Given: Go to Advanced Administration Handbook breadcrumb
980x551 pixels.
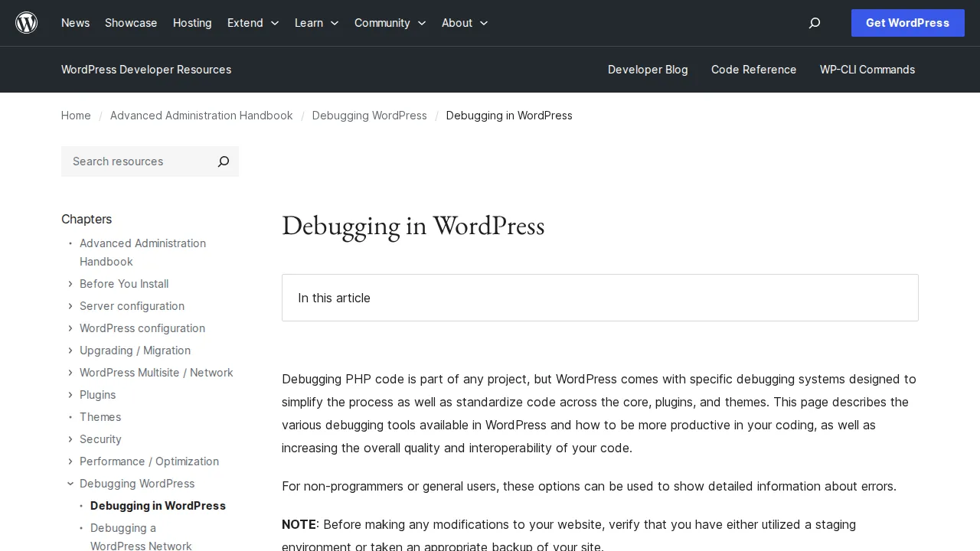Looking at the screenshot, I should (201, 116).
